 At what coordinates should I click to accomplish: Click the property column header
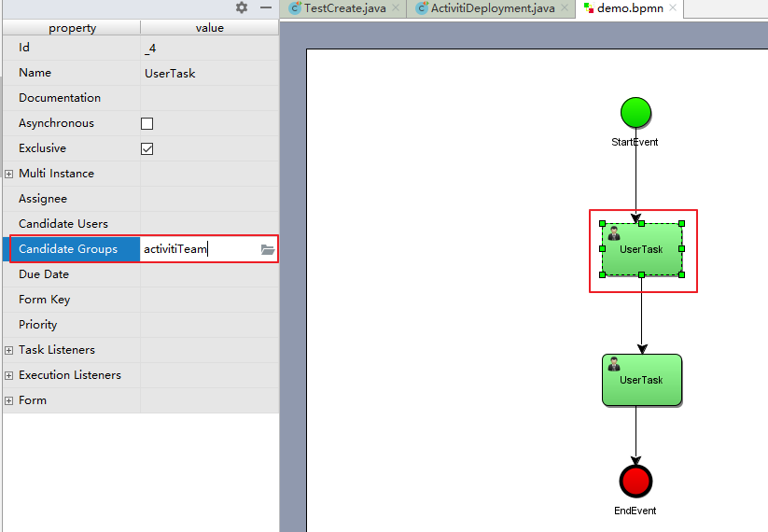pos(72,28)
